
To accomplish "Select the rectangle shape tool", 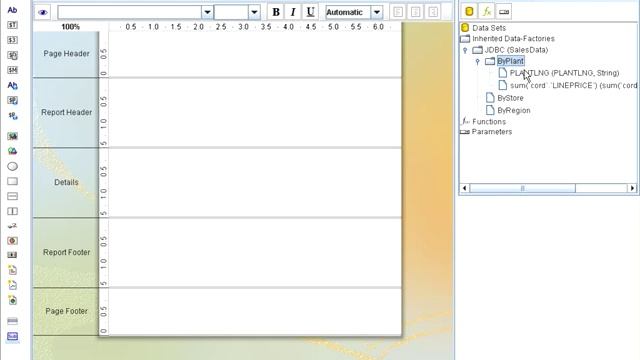I will pos(12,181).
